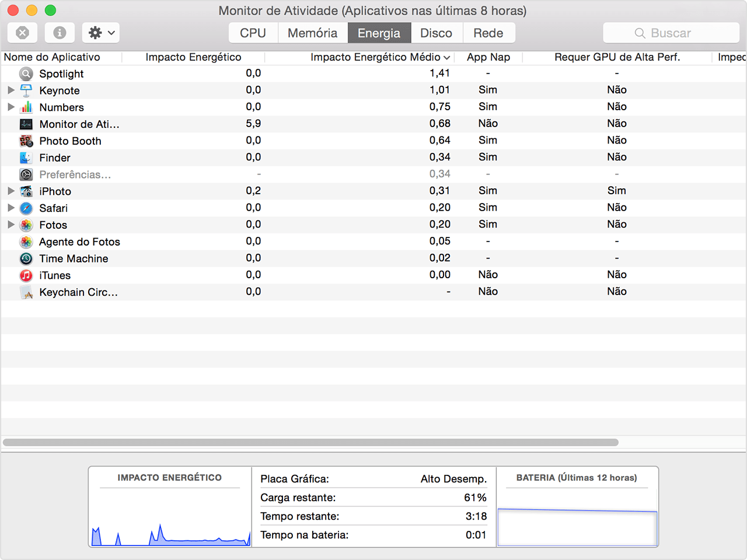Sort by Impacto Energético Médio column
The width and height of the screenshot is (747, 560).
tap(380, 57)
